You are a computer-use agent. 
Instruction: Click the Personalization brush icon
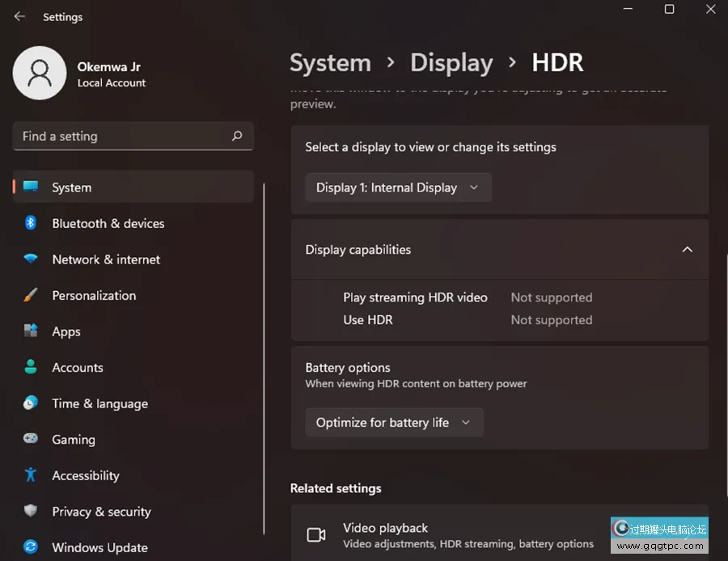coord(31,295)
